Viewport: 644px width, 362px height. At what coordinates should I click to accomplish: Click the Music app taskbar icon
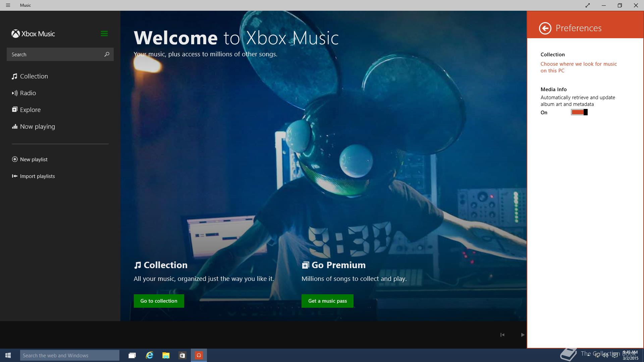pos(199,355)
